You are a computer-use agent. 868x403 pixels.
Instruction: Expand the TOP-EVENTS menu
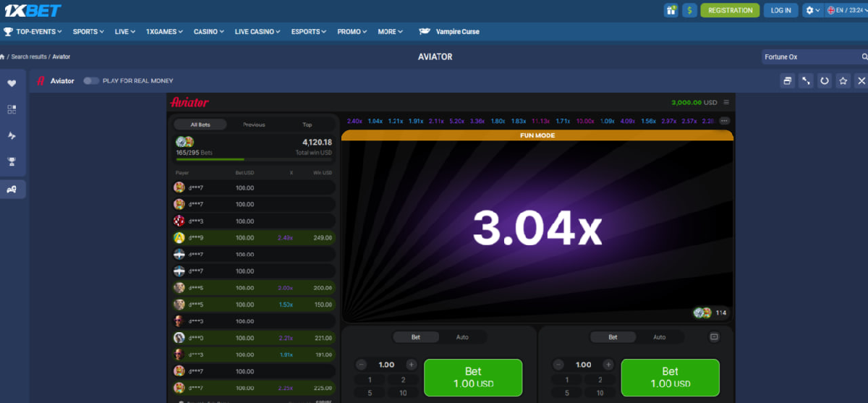point(33,32)
